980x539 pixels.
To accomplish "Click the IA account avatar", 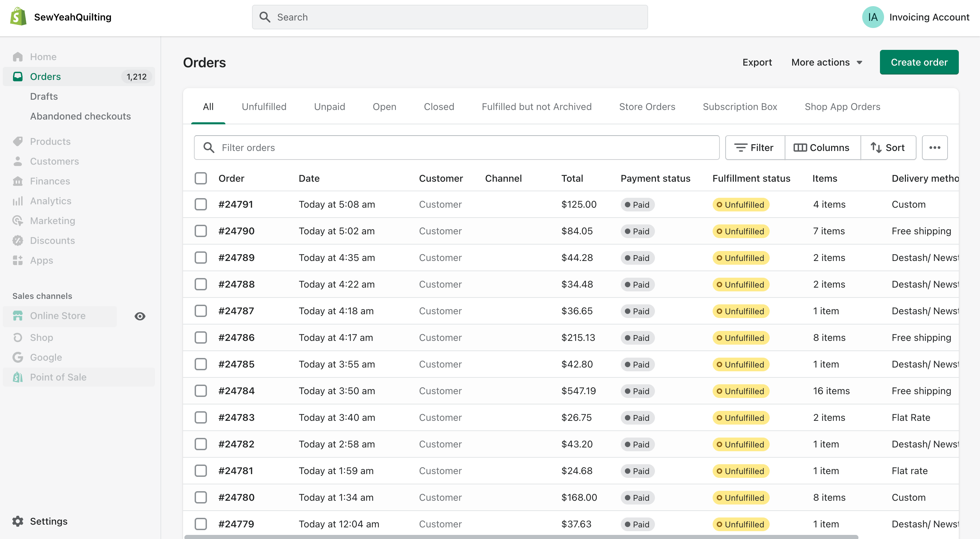I will [x=873, y=17].
